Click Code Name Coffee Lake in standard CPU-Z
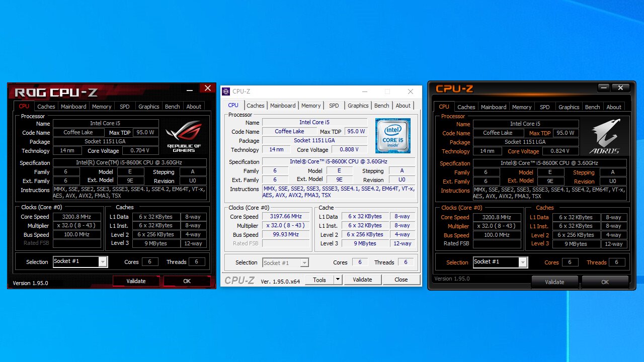This screenshot has width=644, height=362. 290,132
